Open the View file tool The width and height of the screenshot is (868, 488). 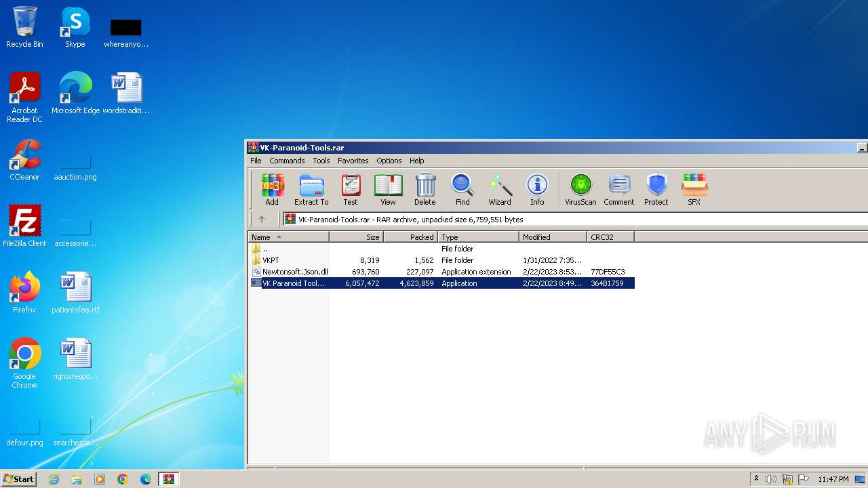click(388, 189)
